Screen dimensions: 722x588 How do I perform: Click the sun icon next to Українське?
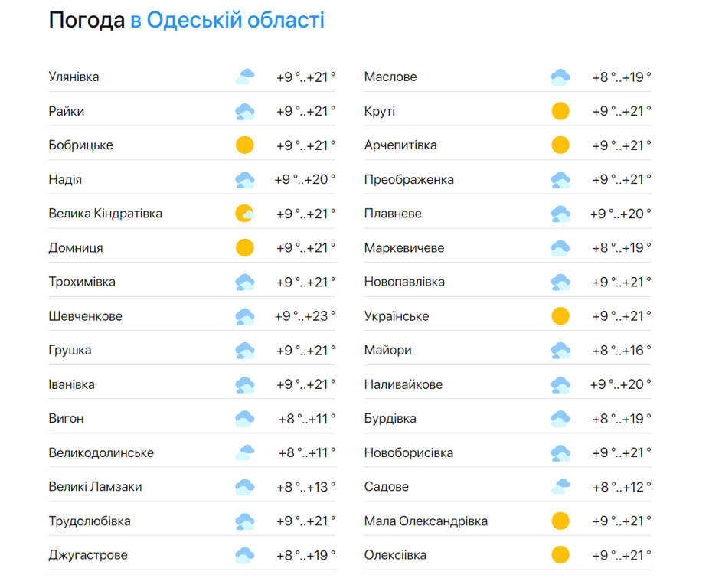pyautogui.click(x=560, y=316)
